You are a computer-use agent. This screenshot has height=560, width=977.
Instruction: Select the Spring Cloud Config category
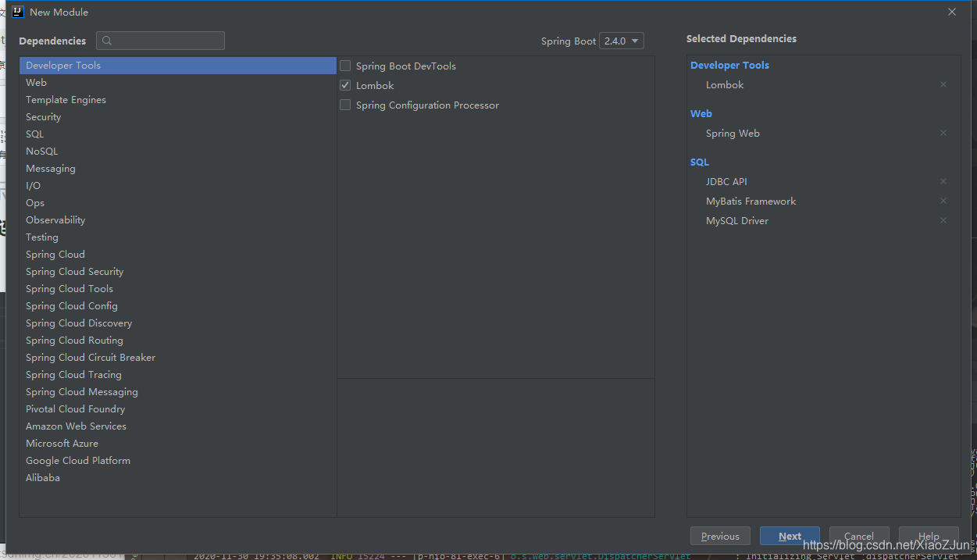click(x=178, y=306)
